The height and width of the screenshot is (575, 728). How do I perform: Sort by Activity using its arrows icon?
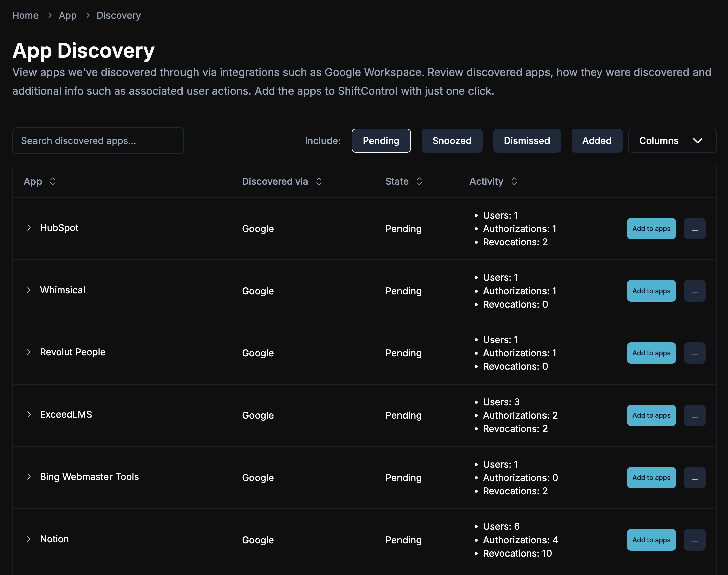click(x=514, y=181)
